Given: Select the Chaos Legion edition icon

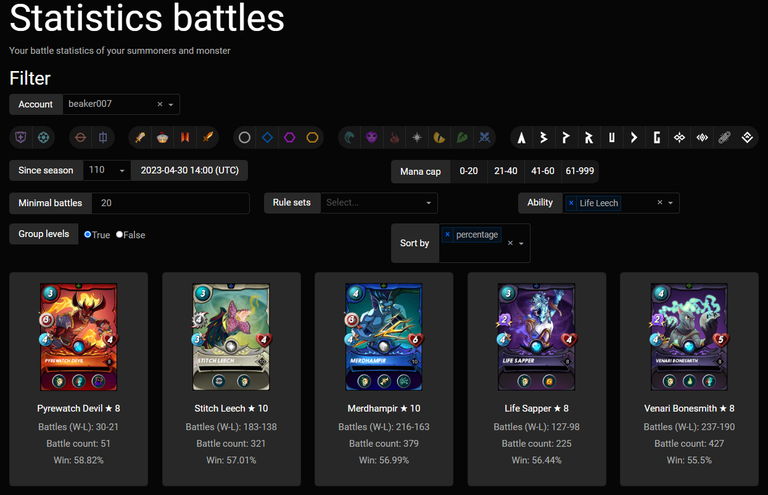Looking at the screenshot, I should click(679, 138).
